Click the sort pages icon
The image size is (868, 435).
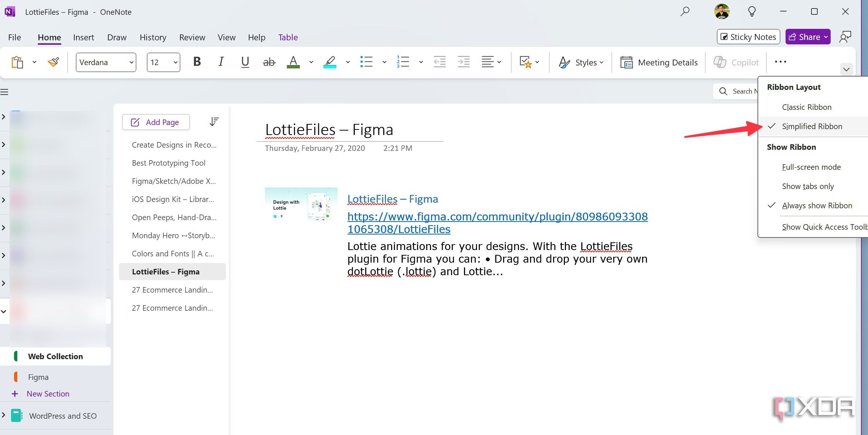tap(214, 121)
